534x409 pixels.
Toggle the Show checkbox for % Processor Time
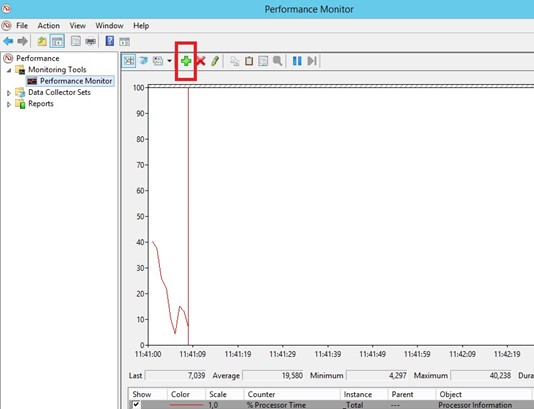[136, 405]
